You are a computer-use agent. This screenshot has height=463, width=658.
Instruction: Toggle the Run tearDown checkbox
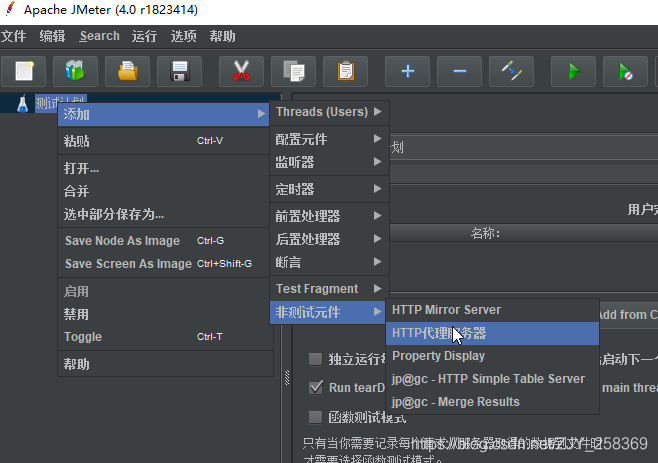tap(316, 387)
